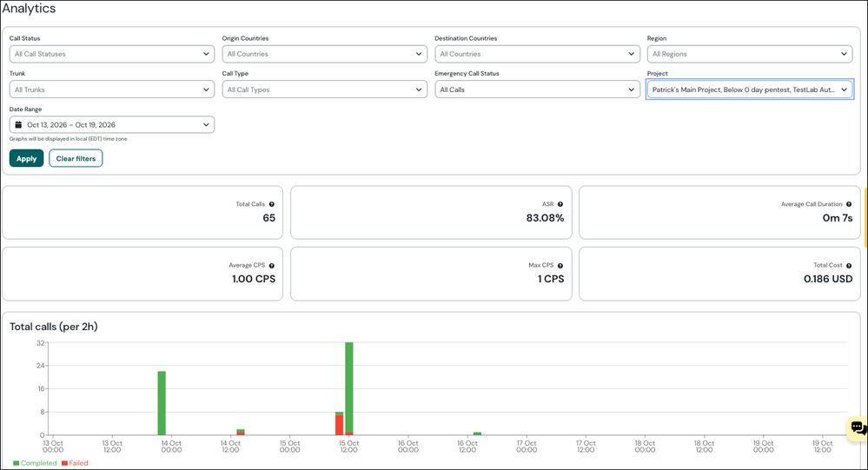Open the Trunk dropdown
Screen dimensions: 868x470
(112, 89)
